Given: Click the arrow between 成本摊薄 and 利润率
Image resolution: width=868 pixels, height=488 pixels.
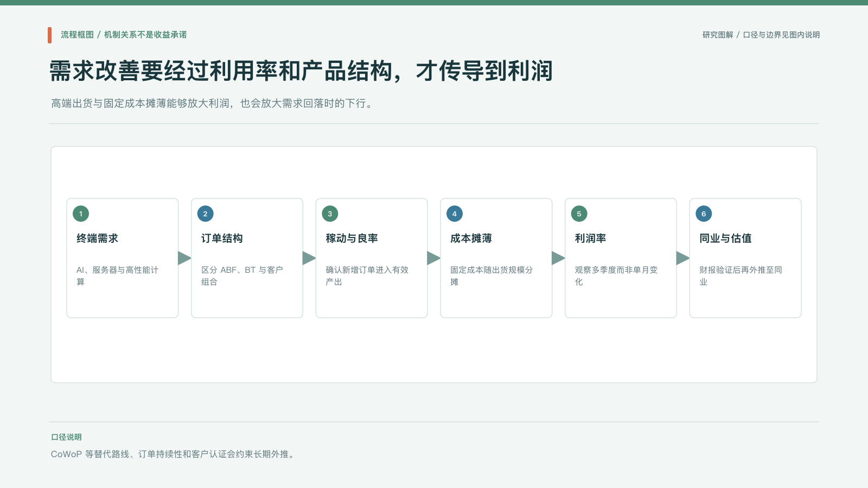Looking at the screenshot, I should [x=558, y=258].
